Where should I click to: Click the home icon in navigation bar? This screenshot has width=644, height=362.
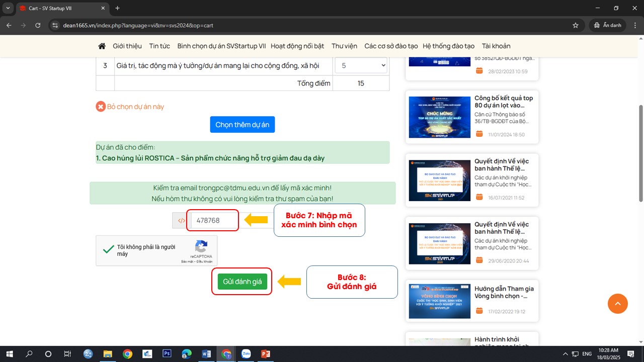[x=102, y=46]
